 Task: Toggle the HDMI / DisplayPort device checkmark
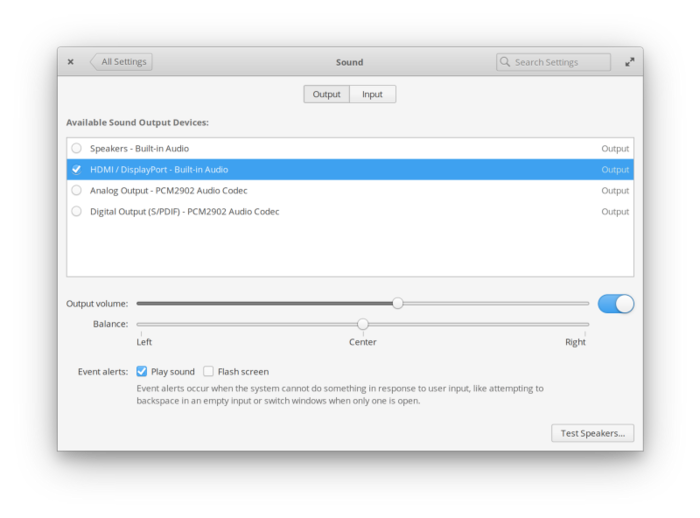click(x=77, y=169)
